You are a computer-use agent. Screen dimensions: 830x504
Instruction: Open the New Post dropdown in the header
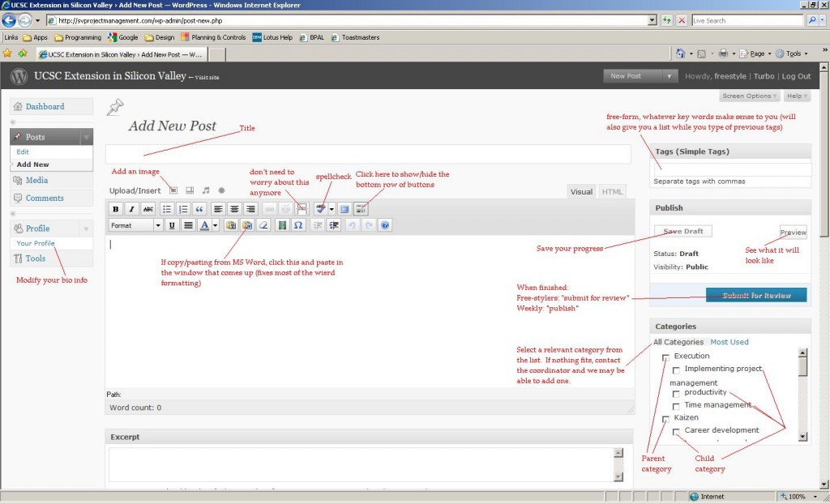click(640, 76)
